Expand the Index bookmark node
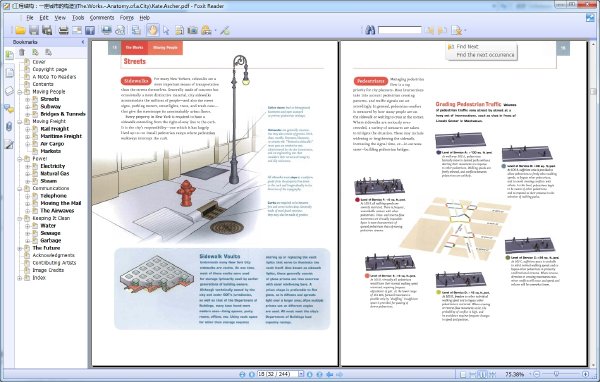 click(x=20, y=278)
